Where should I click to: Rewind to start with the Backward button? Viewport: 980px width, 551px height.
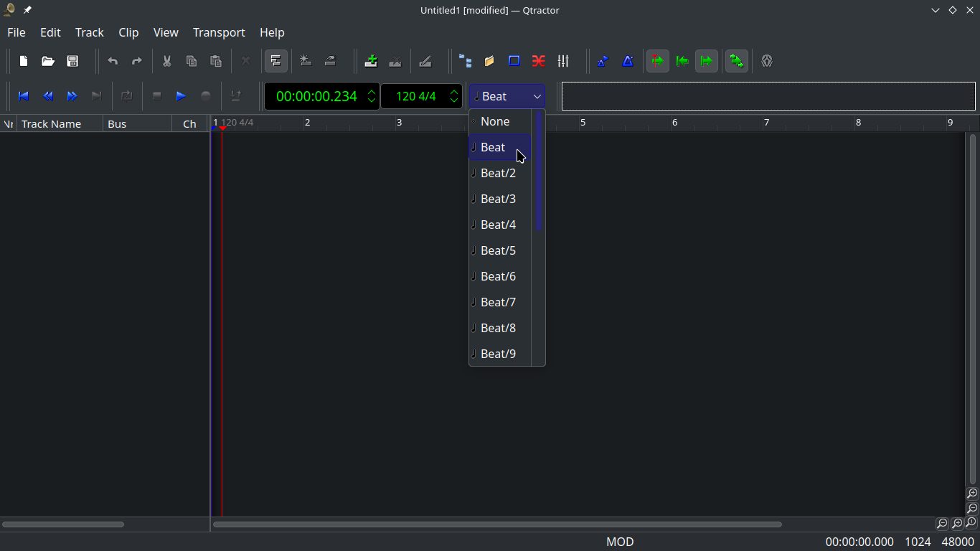point(24,96)
